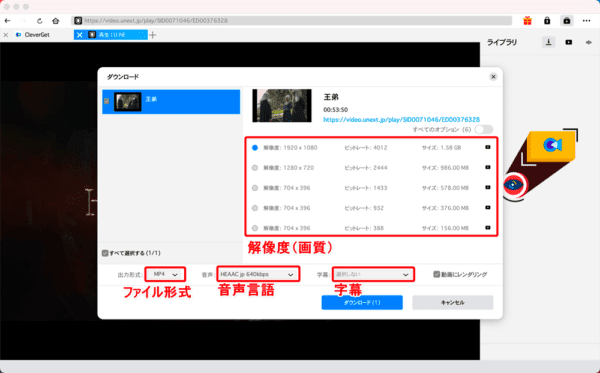Show downloaded videos in Library panel
Image resolution: width=600 pixels, height=373 pixels.
click(569, 42)
